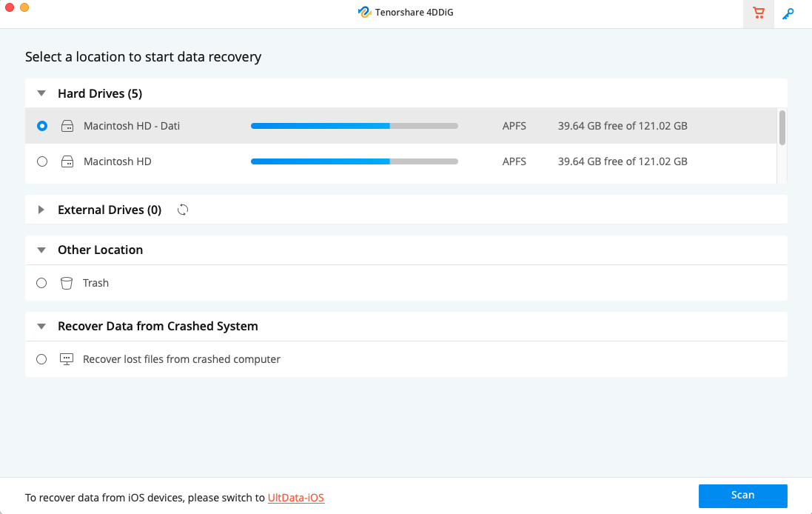Click the crashed computer monitor icon
Screen dimensions: 812x514
[x=67, y=359]
